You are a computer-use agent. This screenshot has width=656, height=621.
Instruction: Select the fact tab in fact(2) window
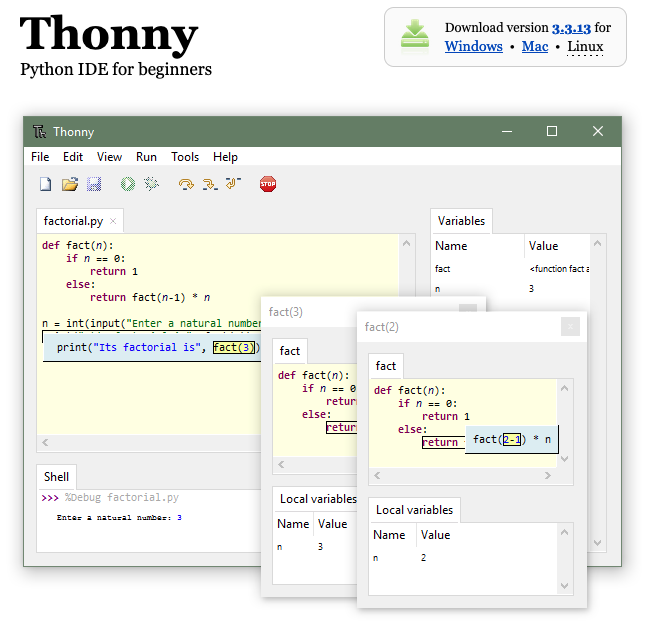385,366
